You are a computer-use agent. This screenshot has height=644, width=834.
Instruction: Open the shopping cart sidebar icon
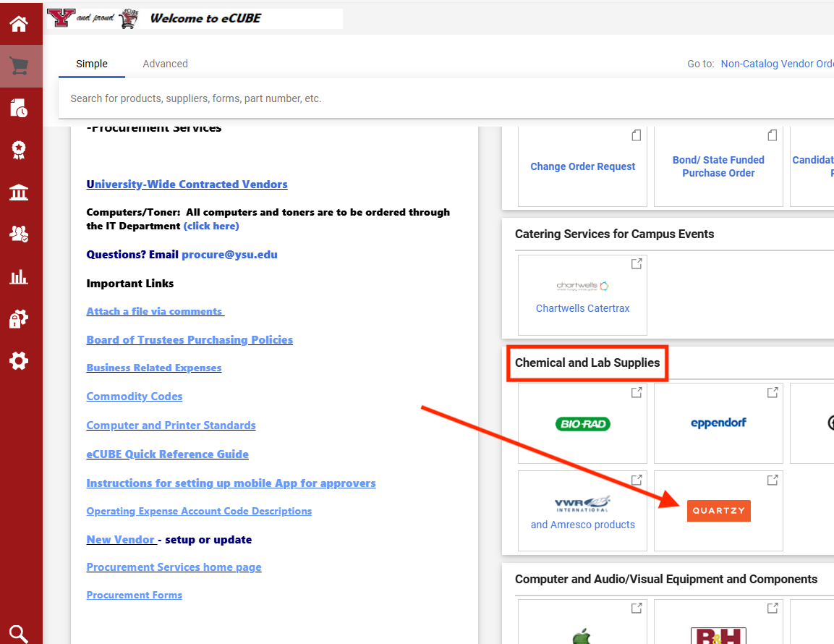[19, 66]
